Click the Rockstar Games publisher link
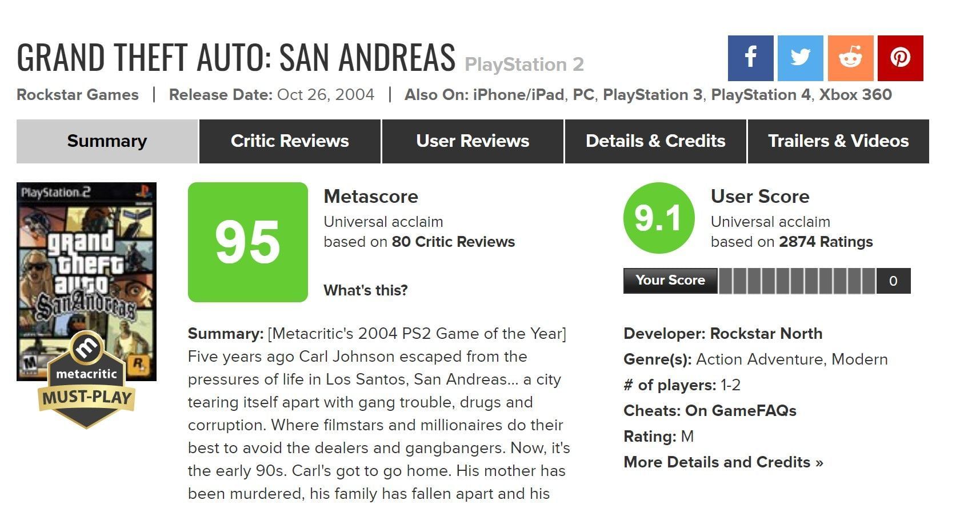This screenshot has width=980, height=508. point(78,95)
